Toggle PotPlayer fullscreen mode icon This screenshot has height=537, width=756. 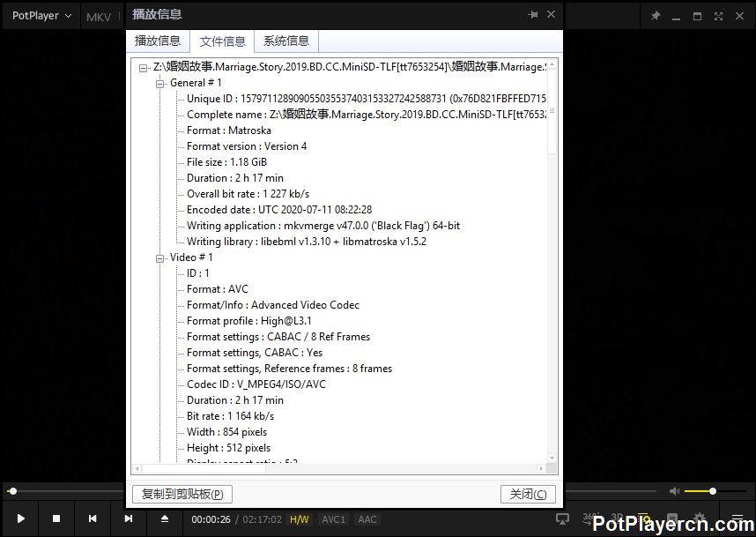coord(718,16)
